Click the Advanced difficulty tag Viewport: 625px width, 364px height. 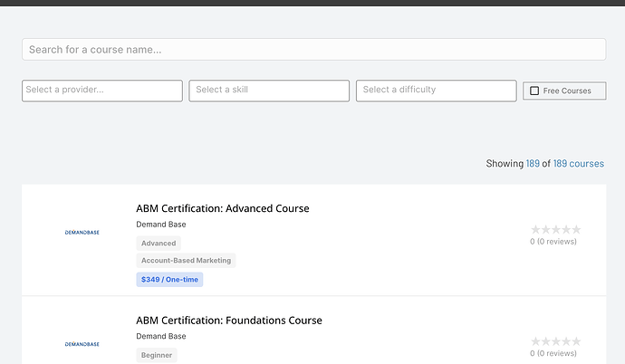(x=159, y=244)
